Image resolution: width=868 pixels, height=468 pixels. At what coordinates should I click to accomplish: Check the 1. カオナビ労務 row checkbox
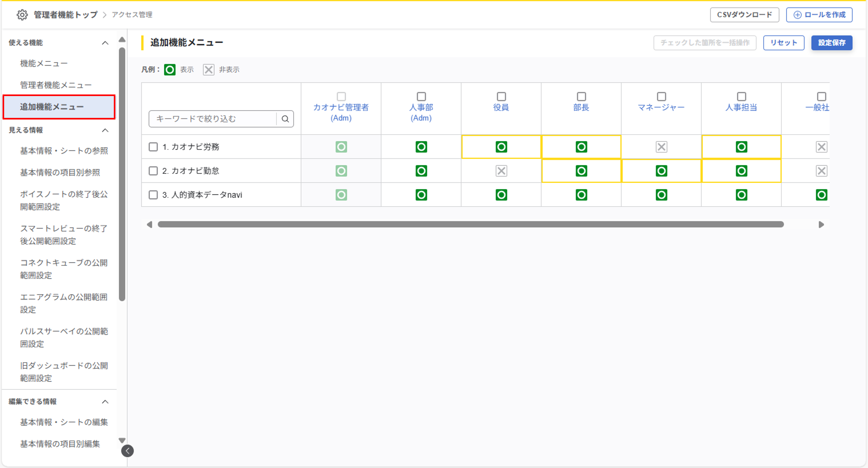click(153, 147)
